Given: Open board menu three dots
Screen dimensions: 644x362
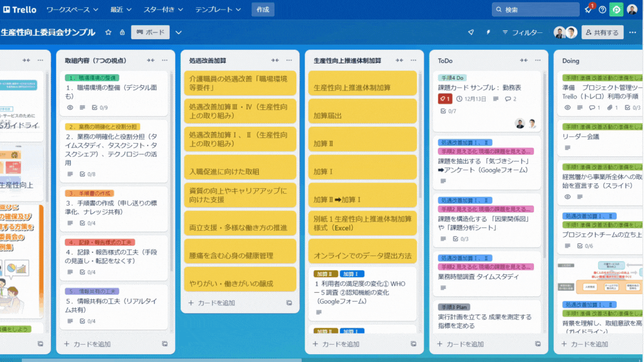Looking at the screenshot, I should pyautogui.click(x=632, y=32).
